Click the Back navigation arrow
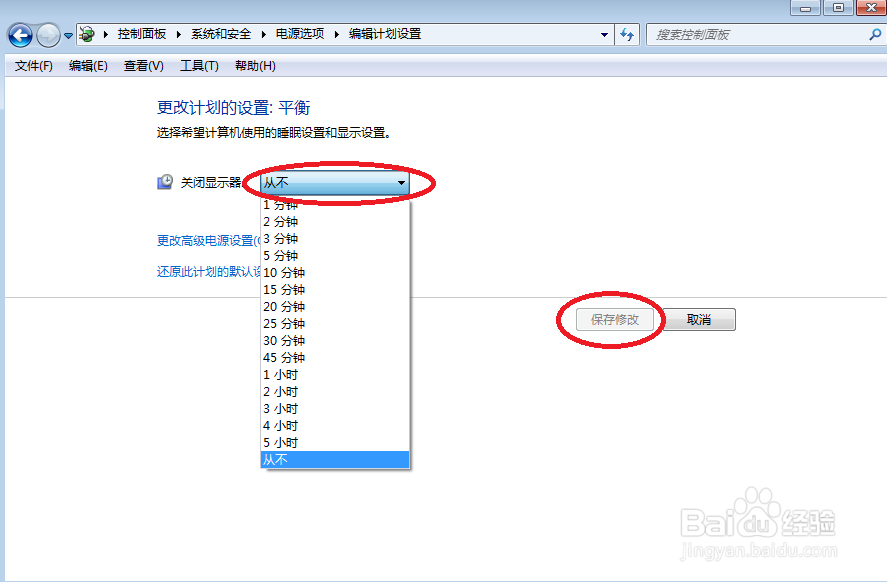Image resolution: width=887 pixels, height=582 pixels. coord(20,33)
